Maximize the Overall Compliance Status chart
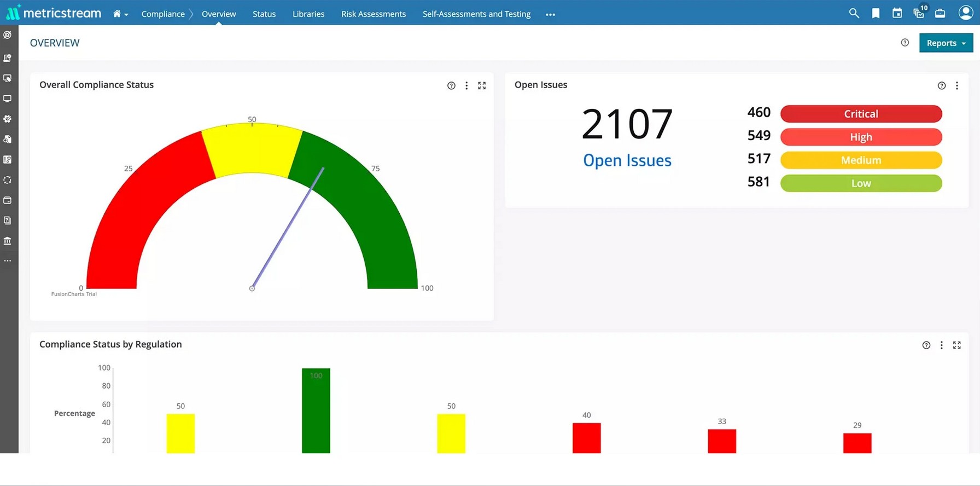The width and height of the screenshot is (980, 486). [482, 85]
